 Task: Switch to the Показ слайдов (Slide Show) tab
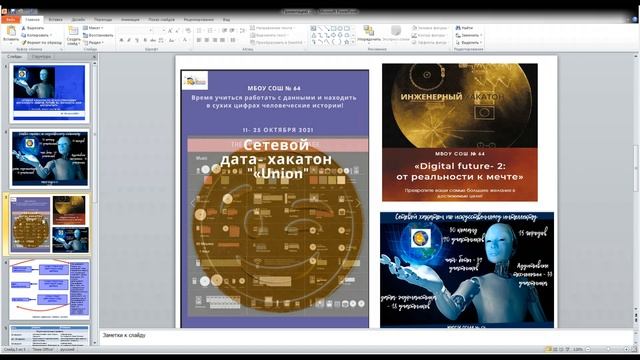[161, 19]
